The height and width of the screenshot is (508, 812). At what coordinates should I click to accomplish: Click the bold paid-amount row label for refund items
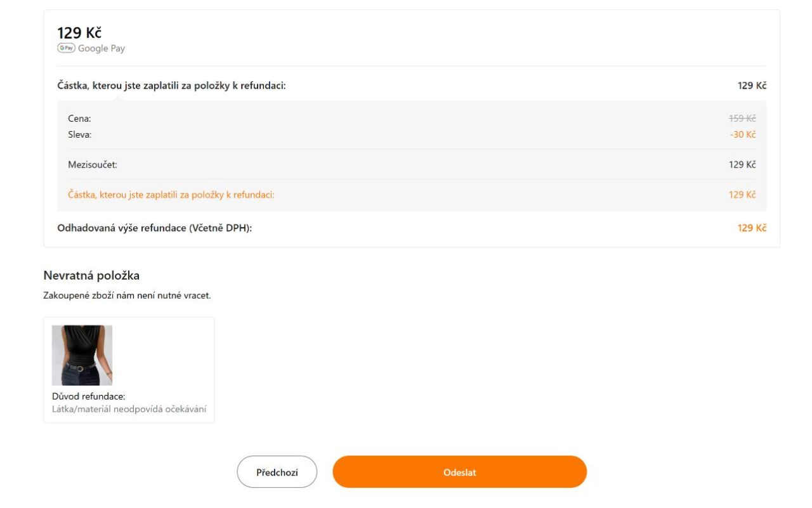point(171,86)
